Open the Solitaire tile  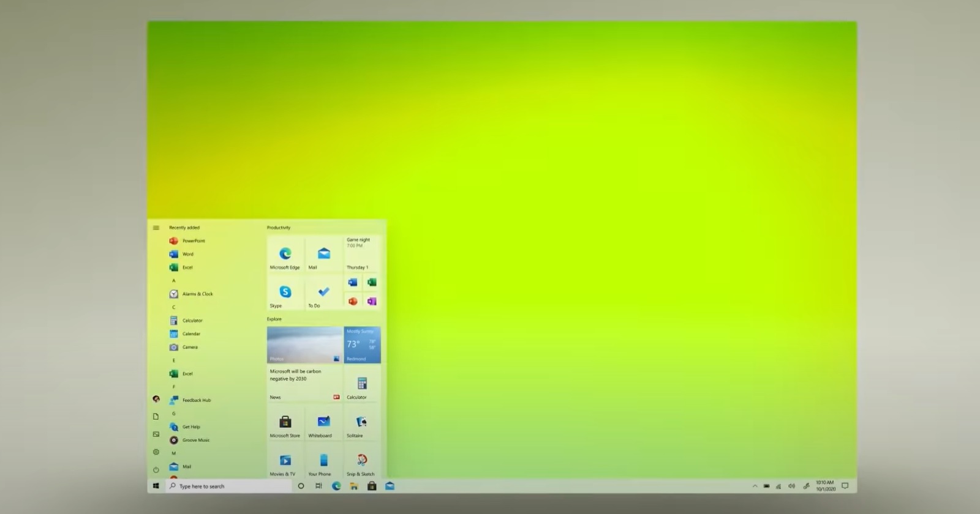(362, 422)
